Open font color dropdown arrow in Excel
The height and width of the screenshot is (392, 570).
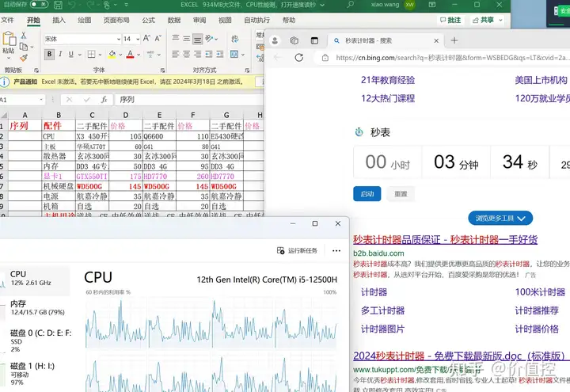coord(139,55)
